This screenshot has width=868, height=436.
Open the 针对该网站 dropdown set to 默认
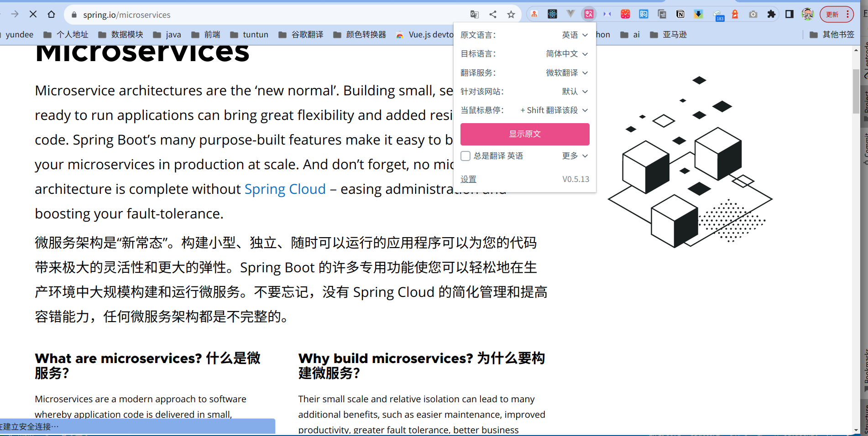pyautogui.click(x=575, y=92)
